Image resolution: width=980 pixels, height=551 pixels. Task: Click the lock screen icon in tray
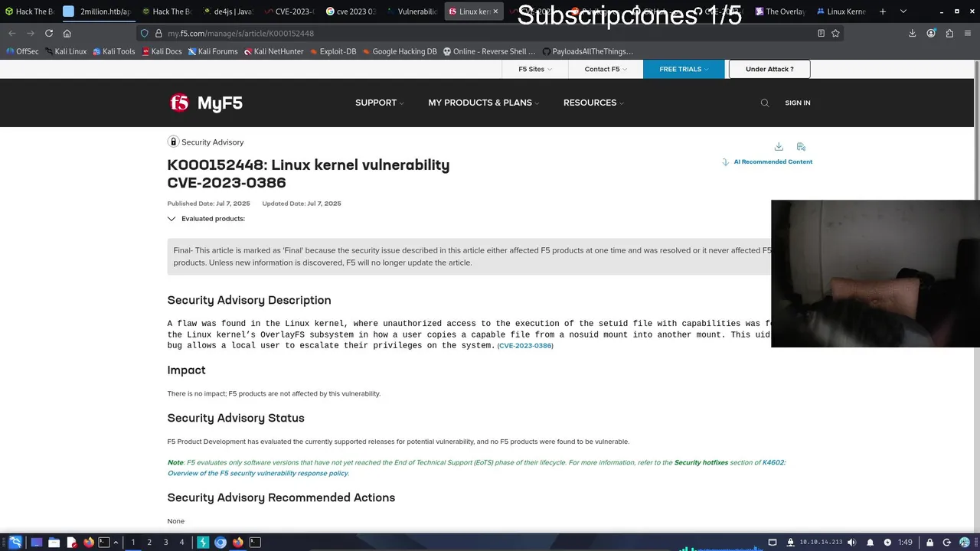(929, 542)
